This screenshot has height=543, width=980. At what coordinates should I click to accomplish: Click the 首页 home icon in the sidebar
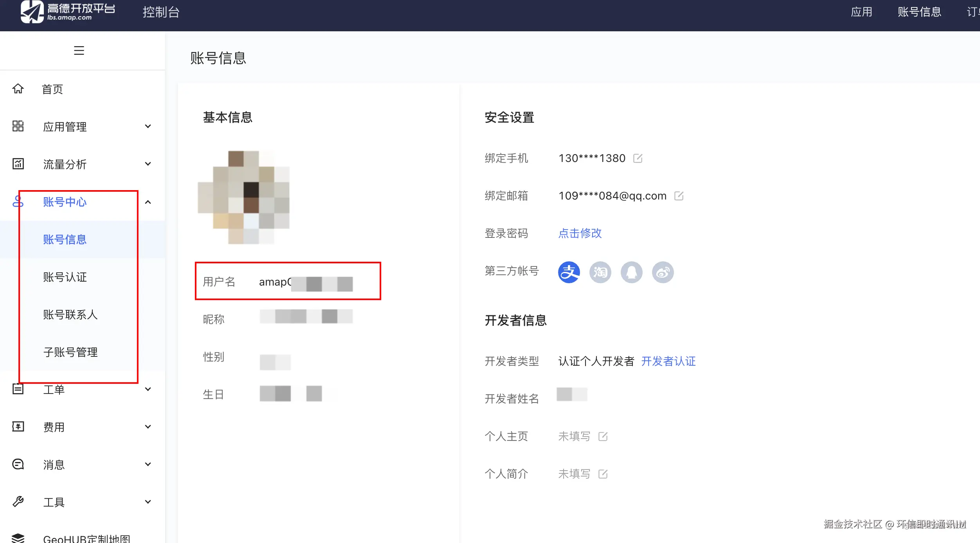click(18, 89)
